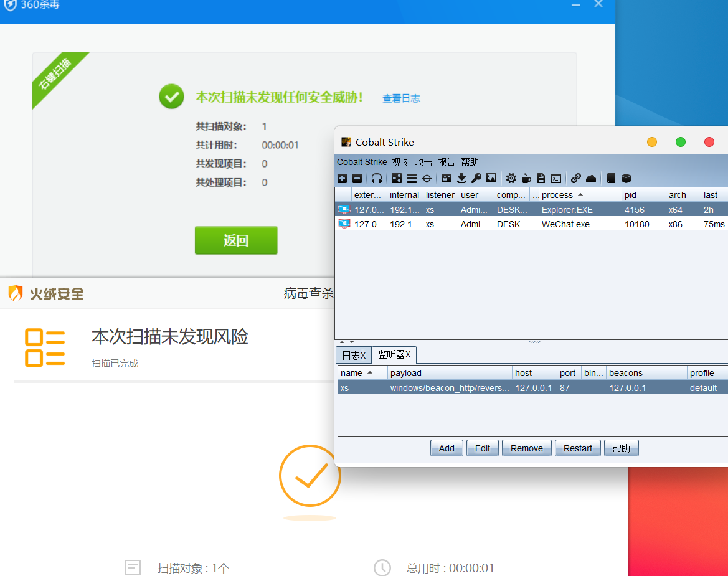Sort beacons by last column header

[714, 195]
